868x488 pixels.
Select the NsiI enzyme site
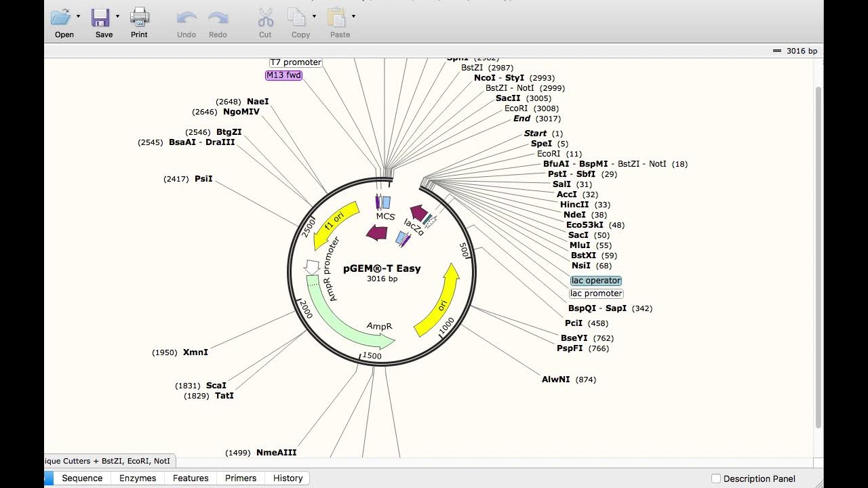[581, 266]
